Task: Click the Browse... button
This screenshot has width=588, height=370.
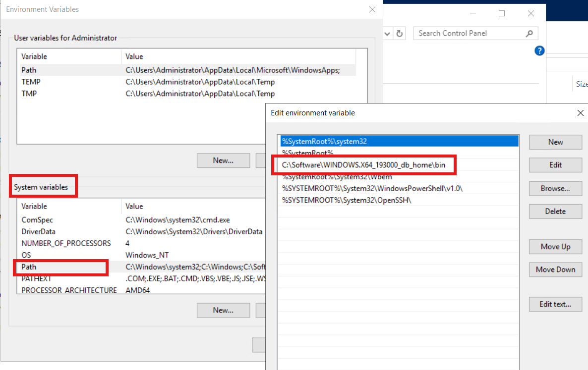Action: [555, 189]
